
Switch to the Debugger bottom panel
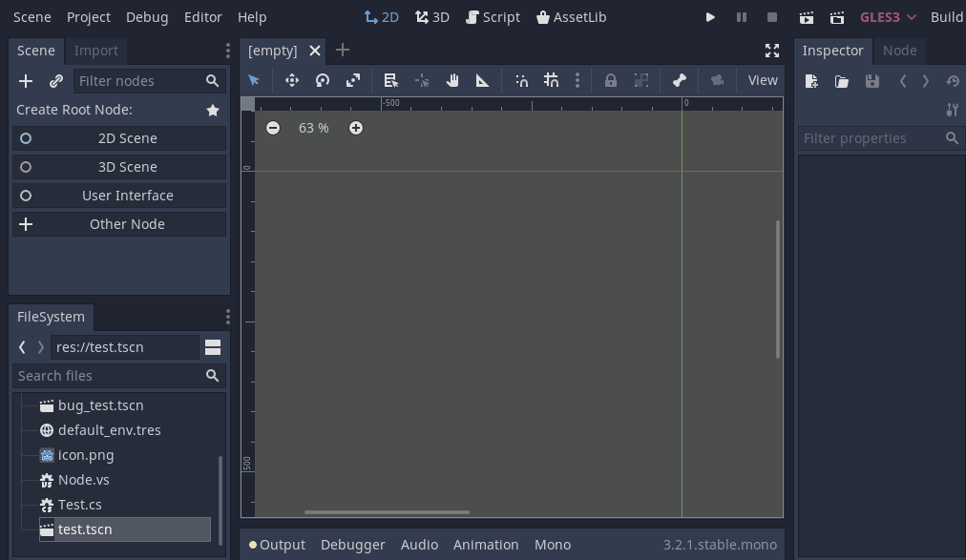352,544
